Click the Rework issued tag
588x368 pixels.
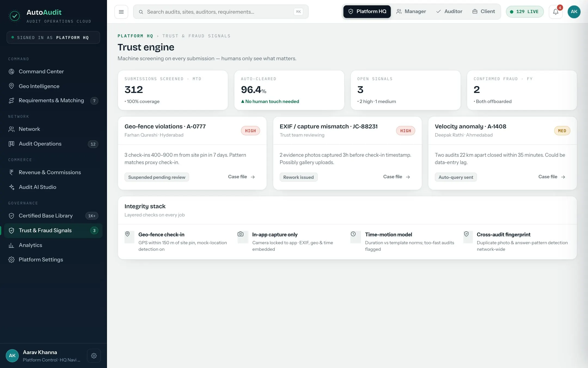pos(299,177)
